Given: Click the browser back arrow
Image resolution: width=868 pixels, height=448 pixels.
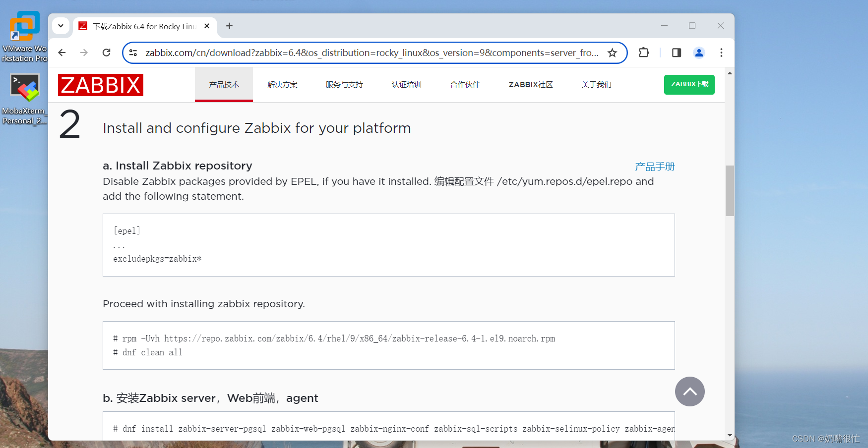Looking at the screenshot, I should click(62, 53).
